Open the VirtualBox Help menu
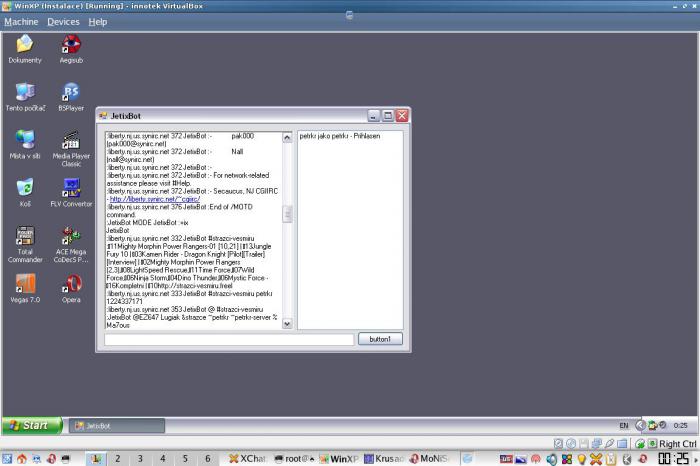 [x=97, y=22]
